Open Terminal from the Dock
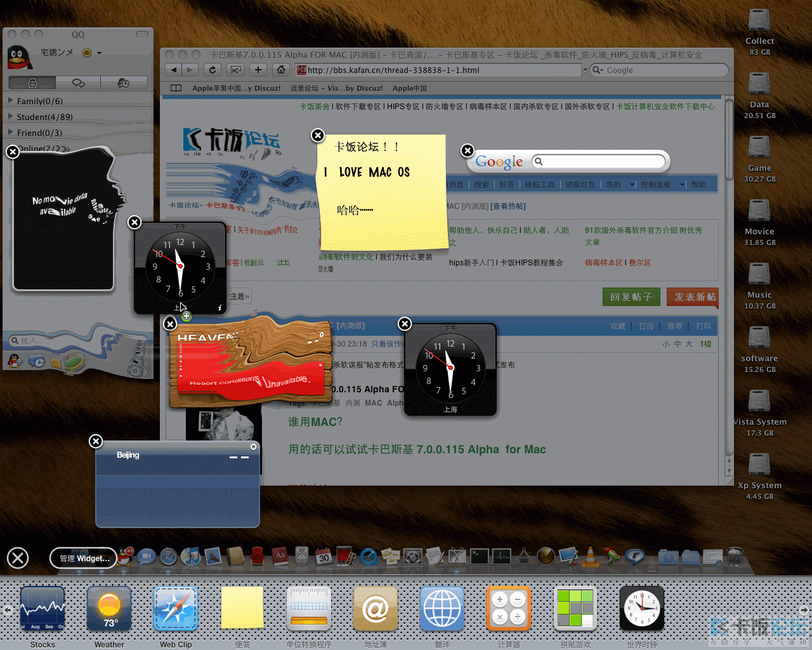The image size is (812, 650). point(480,557)
